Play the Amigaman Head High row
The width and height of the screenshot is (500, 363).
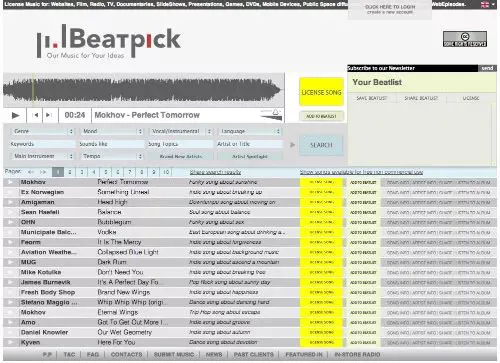point(10,202)
